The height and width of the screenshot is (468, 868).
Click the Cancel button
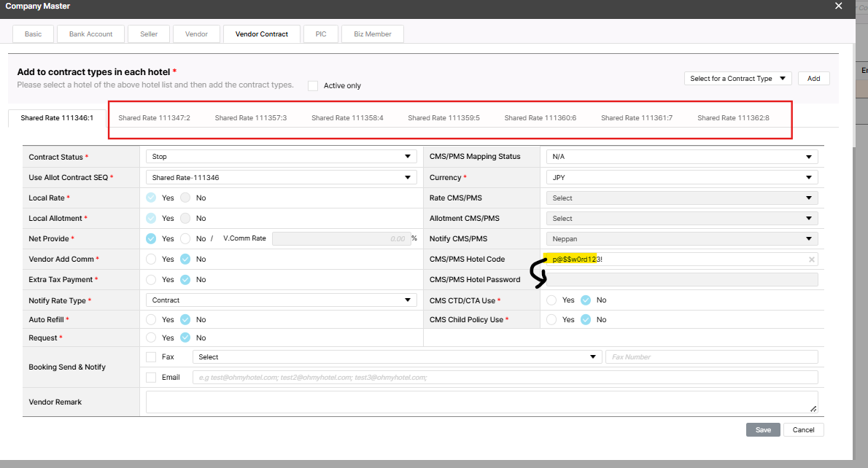pyautogui.click(x=803, y=430)
